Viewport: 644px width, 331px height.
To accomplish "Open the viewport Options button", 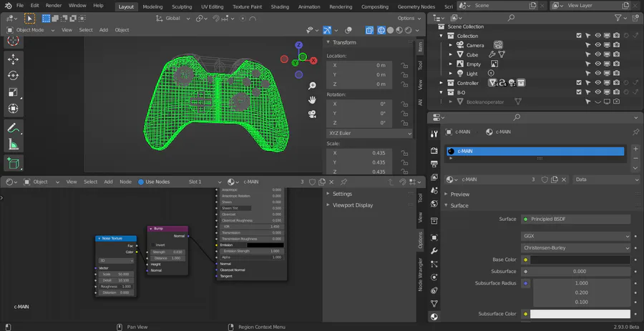I will click(x=409, y=19).
